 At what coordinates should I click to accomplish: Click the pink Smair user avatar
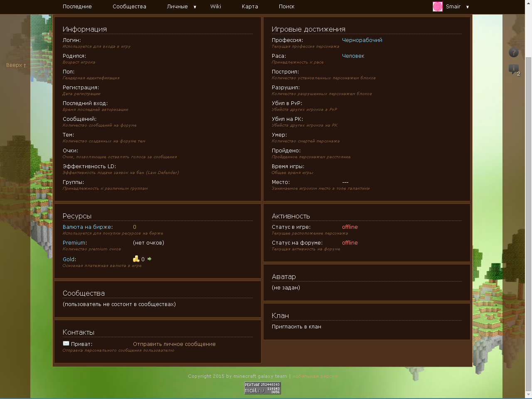(x=437, y=7)
